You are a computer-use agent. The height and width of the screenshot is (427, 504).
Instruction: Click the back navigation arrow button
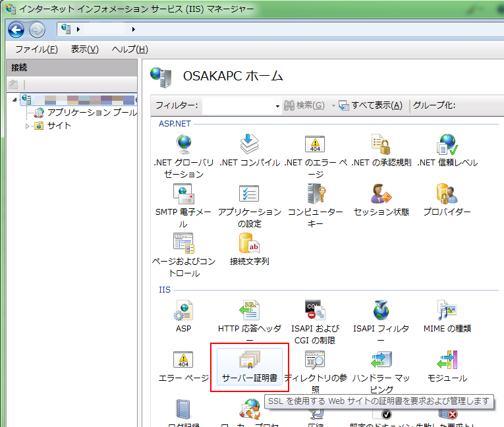pyautogui.click(x=16, y=29)
